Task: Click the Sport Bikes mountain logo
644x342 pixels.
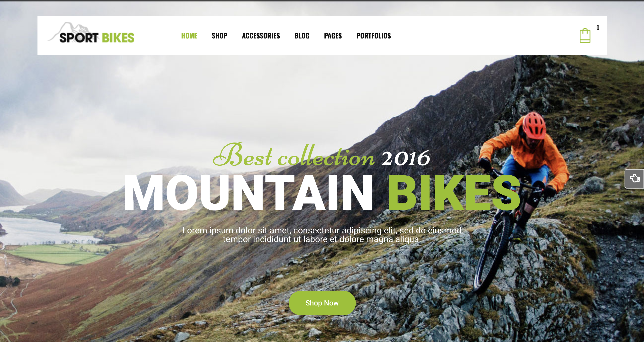Action: (x=91, y=33)
